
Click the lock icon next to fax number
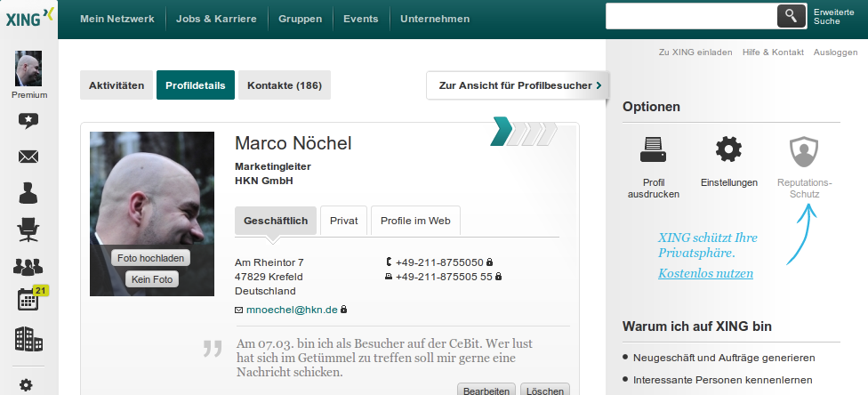498,277
